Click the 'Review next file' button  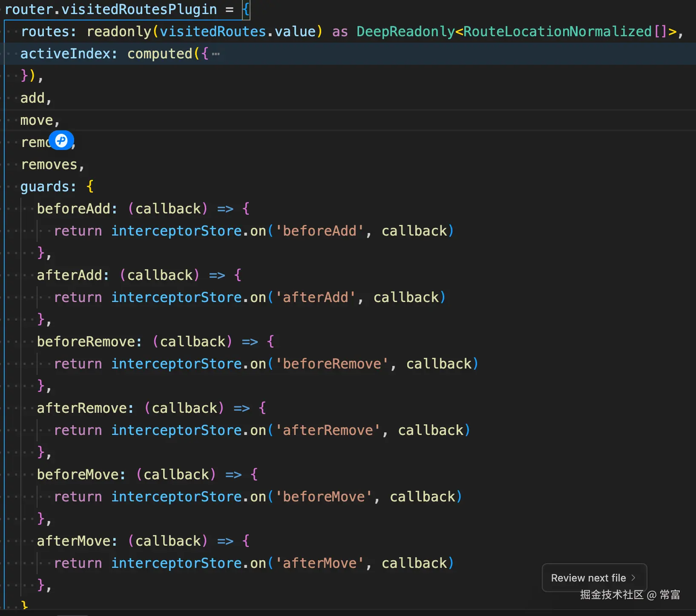coord(594,578)
